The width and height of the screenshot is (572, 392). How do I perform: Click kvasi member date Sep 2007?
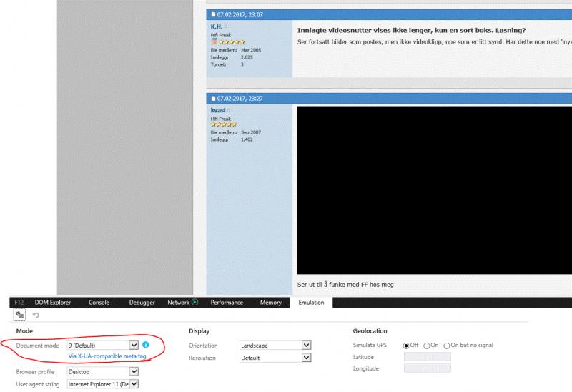251,132
